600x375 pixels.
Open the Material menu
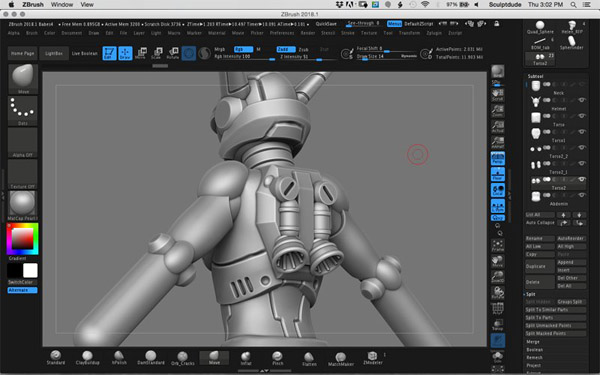pyautogui.click(x=217, y=33)
